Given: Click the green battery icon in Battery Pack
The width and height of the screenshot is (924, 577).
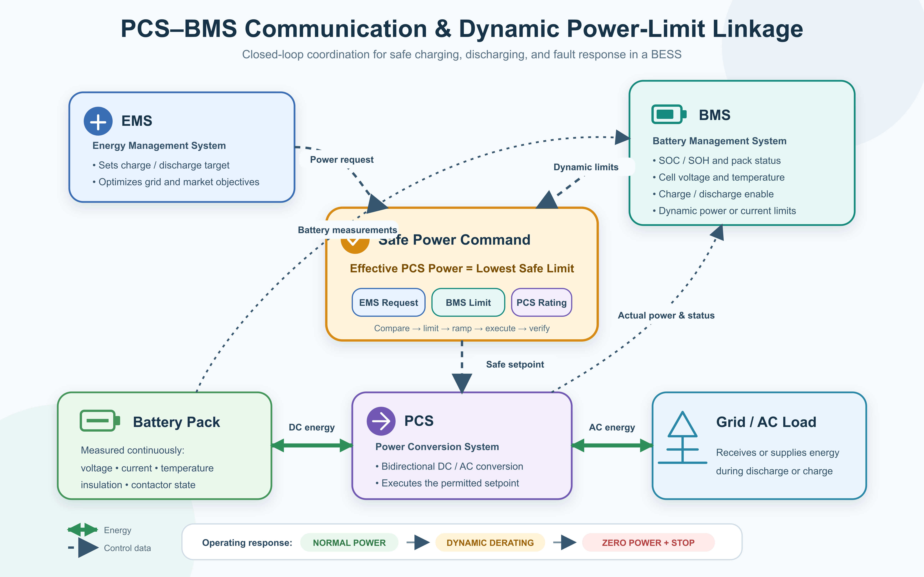Looking at the screenshot, I should (100, 421).
